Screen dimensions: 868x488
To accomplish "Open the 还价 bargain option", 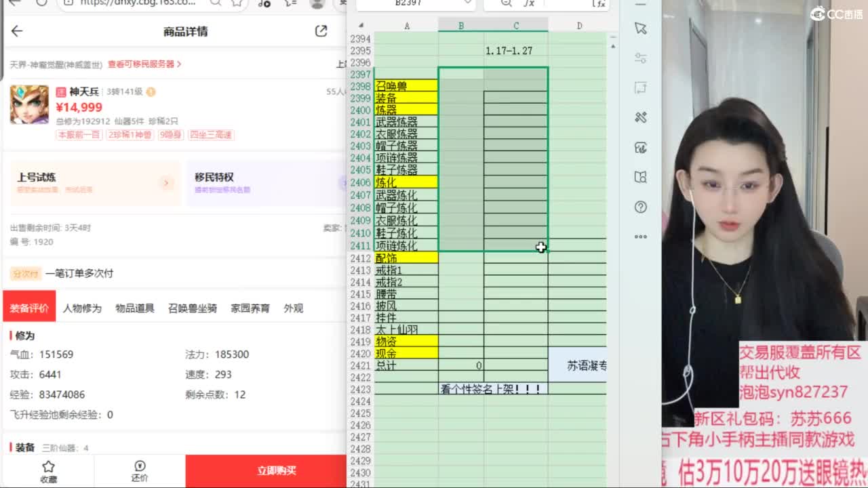I will point(140,472).
